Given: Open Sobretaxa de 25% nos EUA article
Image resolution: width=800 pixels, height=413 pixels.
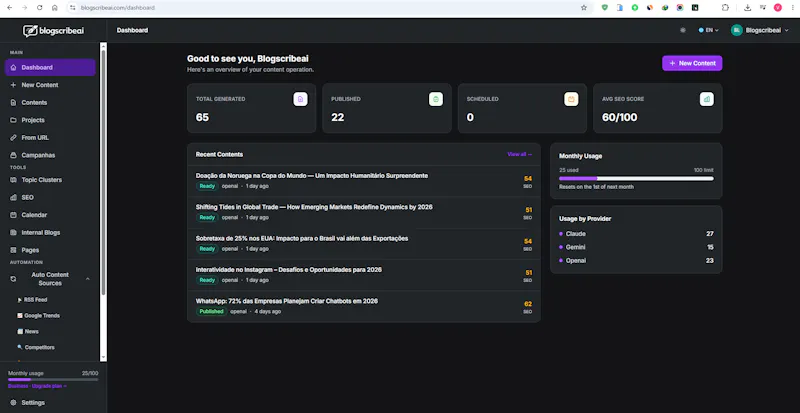Looking at the screenshot, I should (302, 238).
